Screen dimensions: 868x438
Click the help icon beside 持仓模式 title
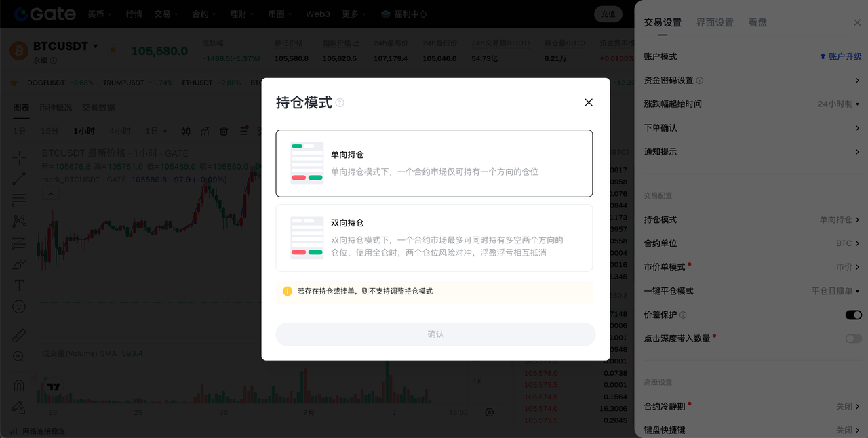(340, 103)
